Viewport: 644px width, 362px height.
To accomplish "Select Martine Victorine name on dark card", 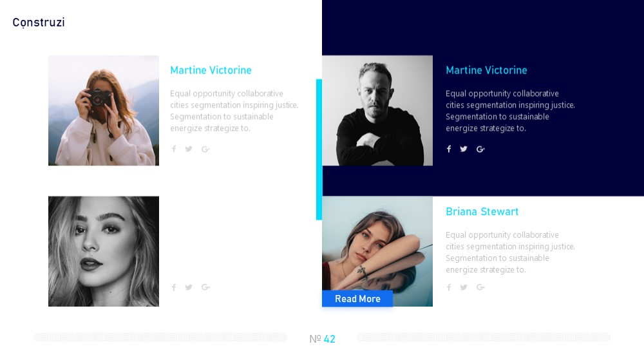I will [x=486, y=70].
